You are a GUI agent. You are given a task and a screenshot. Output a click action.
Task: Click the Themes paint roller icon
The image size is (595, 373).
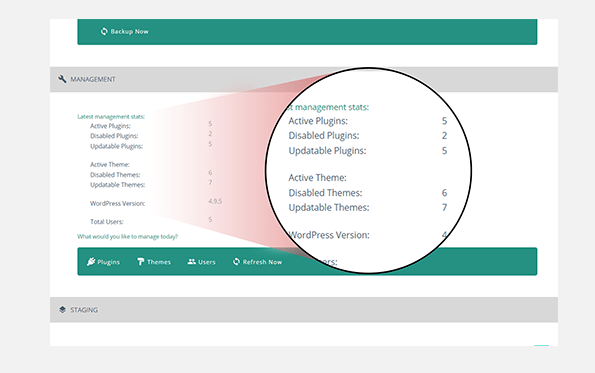click(x=140, y=262)
